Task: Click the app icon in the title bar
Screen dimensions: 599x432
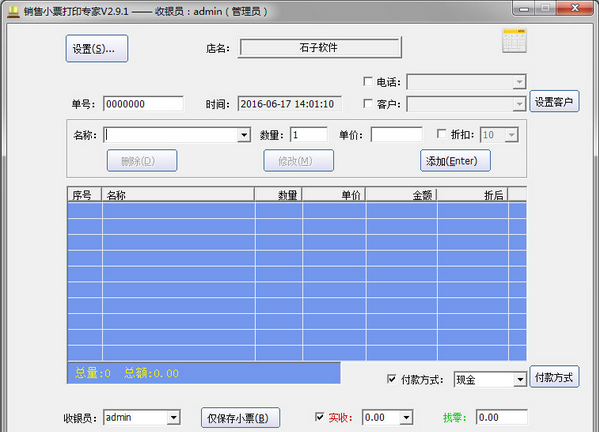Action: (x=13, y=11)
